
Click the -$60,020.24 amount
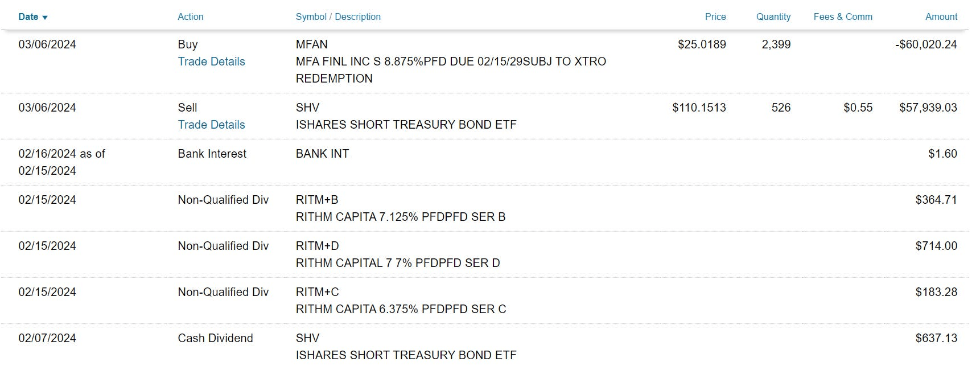tap(926, 44)
